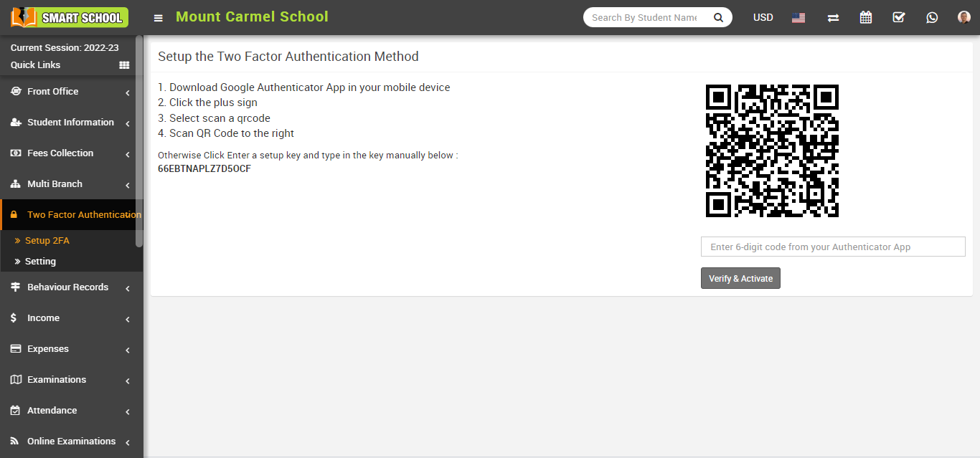Image resolution: width=980 pixels, height=458 pixels.
Task: Click the user profile avatar
Action: [x=964, y=17]
